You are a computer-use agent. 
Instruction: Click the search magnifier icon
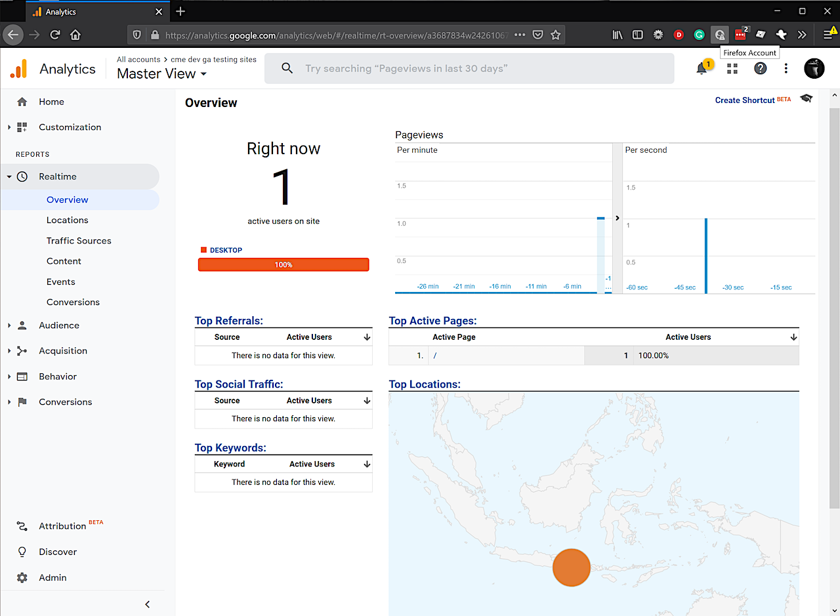coord(287,68)
